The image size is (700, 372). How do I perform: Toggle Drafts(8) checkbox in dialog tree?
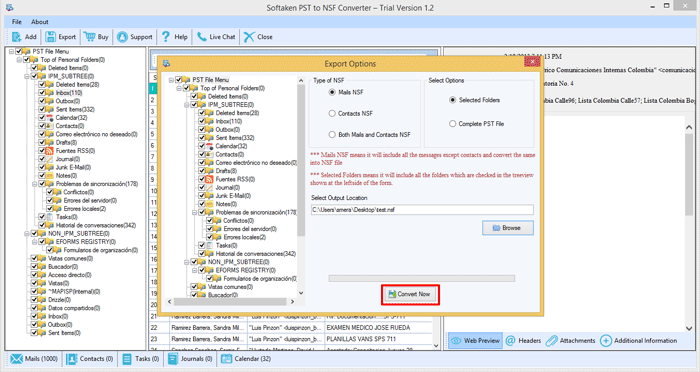pos(202,171)
